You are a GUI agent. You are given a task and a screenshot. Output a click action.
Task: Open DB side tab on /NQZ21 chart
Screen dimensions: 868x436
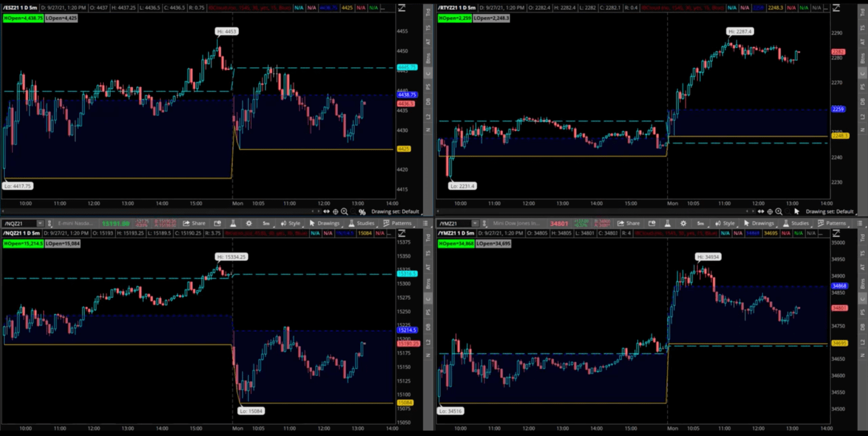(428, 327)
